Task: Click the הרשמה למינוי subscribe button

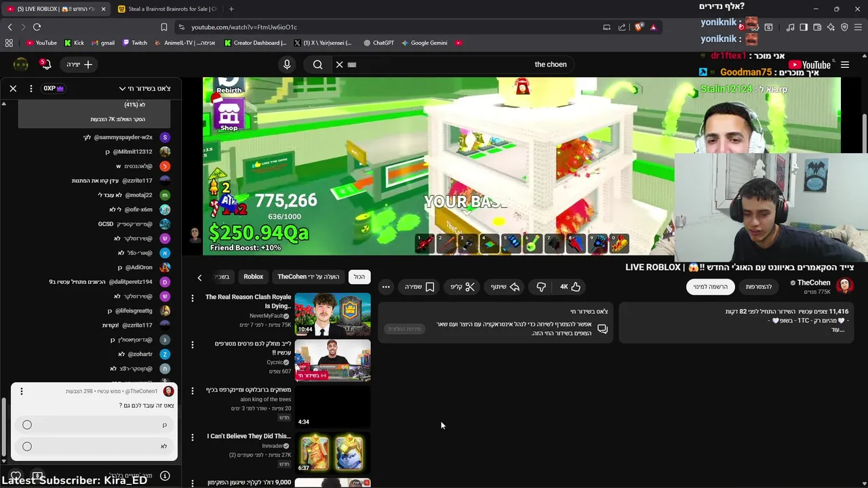Action: coord(711,287)
